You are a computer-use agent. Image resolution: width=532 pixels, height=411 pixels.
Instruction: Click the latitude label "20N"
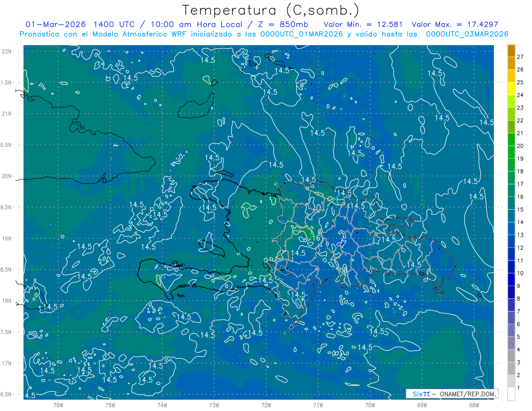click(7, 176)
